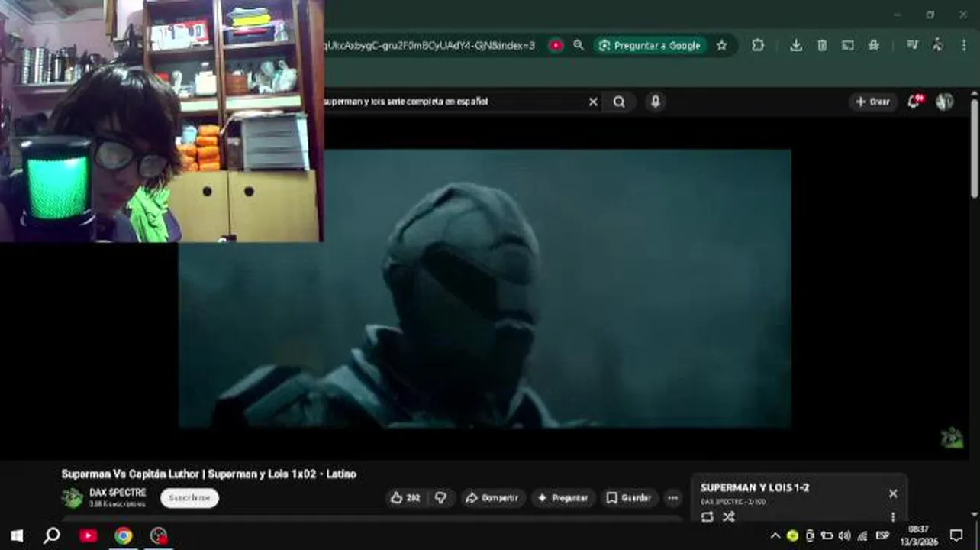The width and height of the screenshot is (980, 550).
Task: Open Windows taskbar search
Action: 52,535
